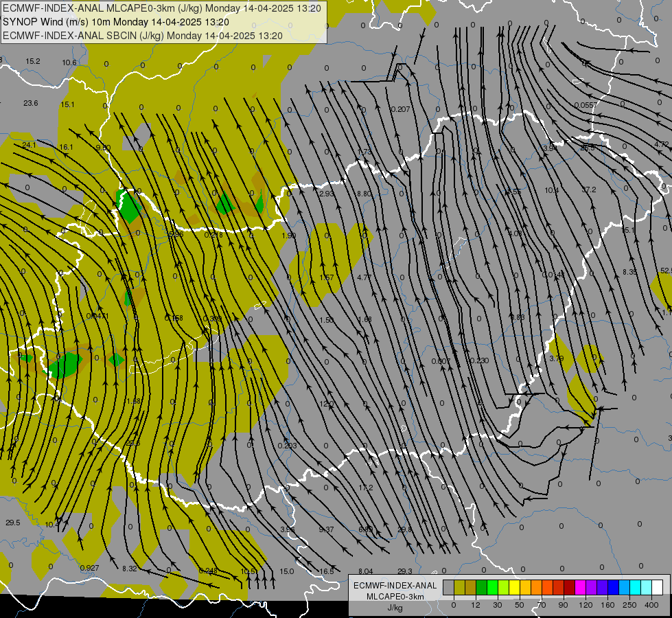The width and height of the screenshot is (672, 618).
Task: Click the map value 16.5
Action: [x=326, y=571]
